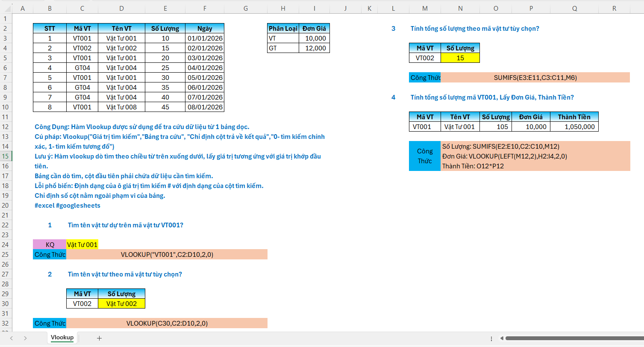Screen dimensions: 644x347
Task: Click the date cell 08/01/2026
Action: coord(205,107)
